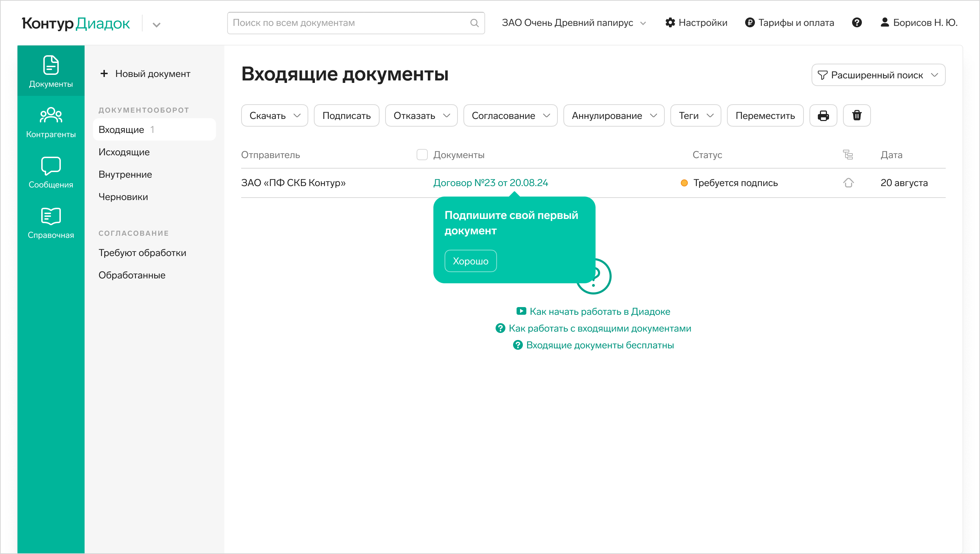This screenshot has width=980, height=554.
Task: Expand the Расширенный поиск filter
Action: [878, 75]
